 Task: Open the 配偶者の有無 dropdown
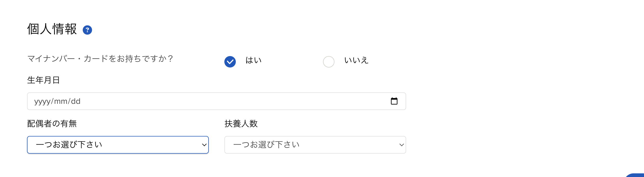118,145
